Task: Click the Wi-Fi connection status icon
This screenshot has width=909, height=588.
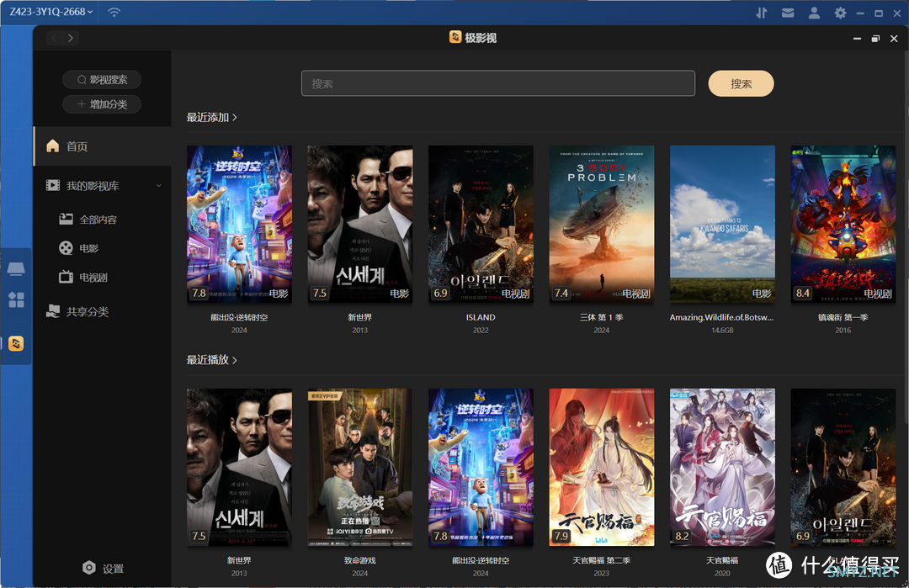Action: pyautogui.click(x=114, y=12)
